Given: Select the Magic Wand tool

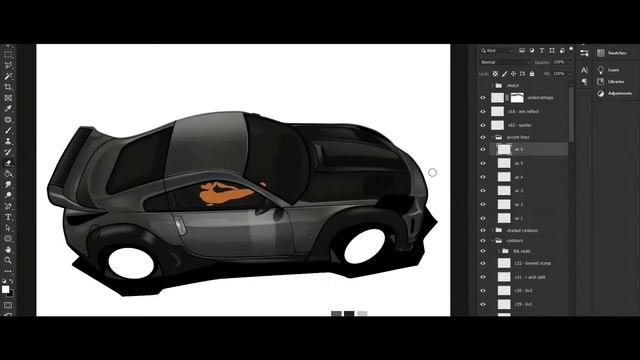Looking at the screenshot, I should (x=8, y=76).
